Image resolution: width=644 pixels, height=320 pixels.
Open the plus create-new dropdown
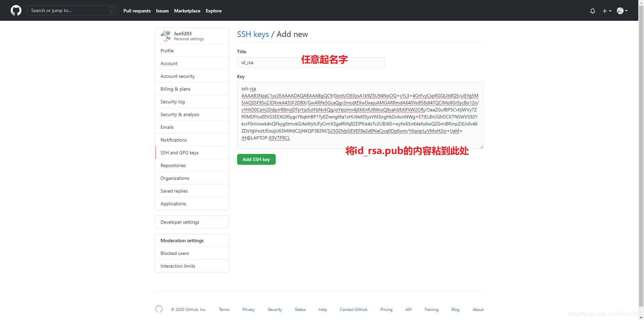click(x=607, y=11)
